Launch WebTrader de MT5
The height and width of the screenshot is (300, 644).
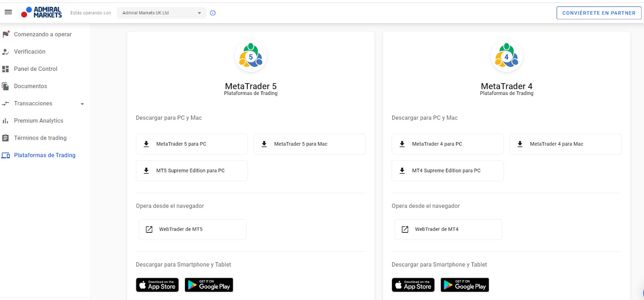click(x=192, y=230)
